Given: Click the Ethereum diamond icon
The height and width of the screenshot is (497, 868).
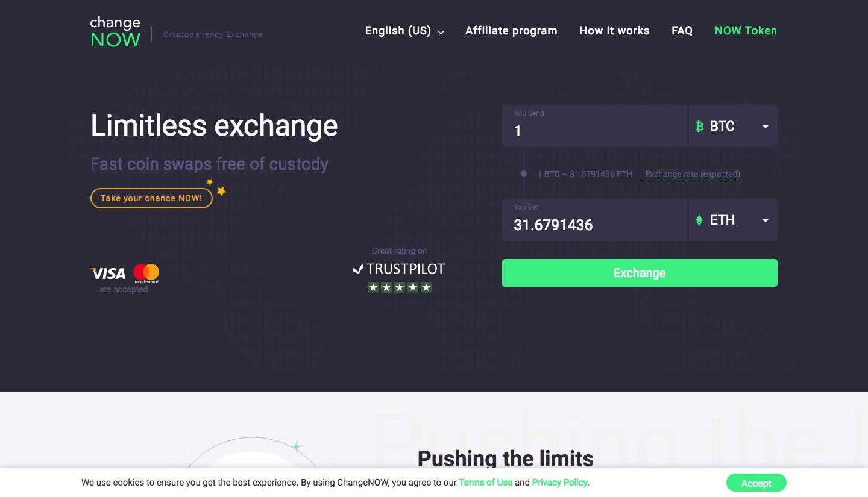Looking at the screenshot, I should click(x=699, y=220).
